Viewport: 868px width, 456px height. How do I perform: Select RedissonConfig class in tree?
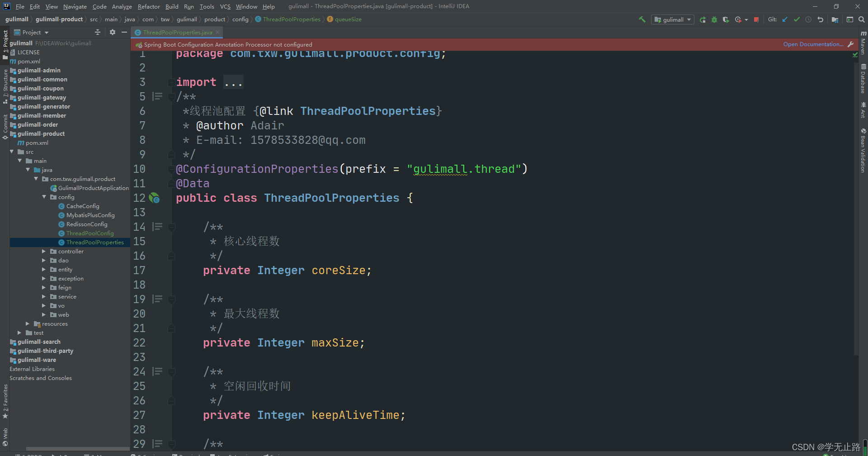pyautogui.click(x=87, y=224)
